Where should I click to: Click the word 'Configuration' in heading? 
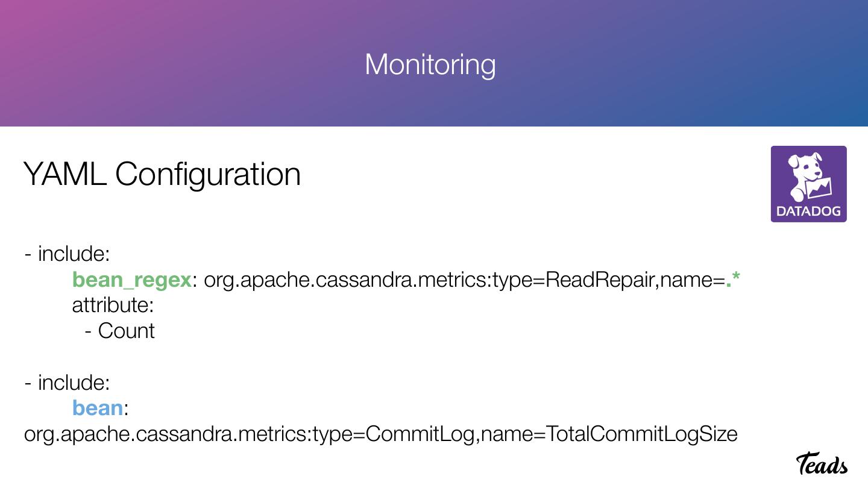(207, 174)
